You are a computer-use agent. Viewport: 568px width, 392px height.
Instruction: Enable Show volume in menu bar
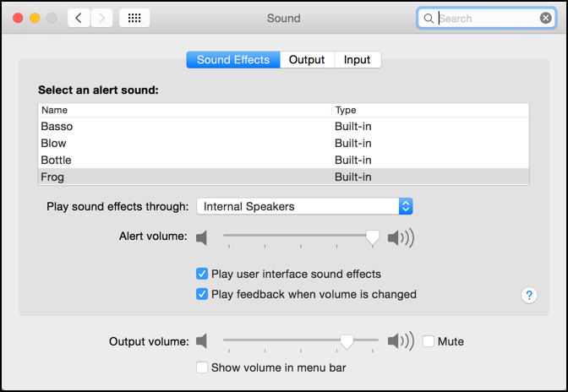click(x=202, y=367)
